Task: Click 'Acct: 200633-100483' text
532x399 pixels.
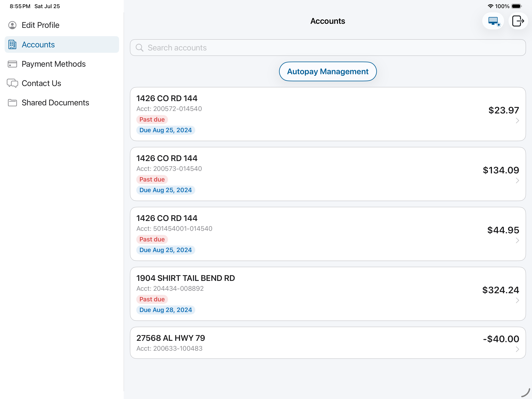Action: (169, 348)
